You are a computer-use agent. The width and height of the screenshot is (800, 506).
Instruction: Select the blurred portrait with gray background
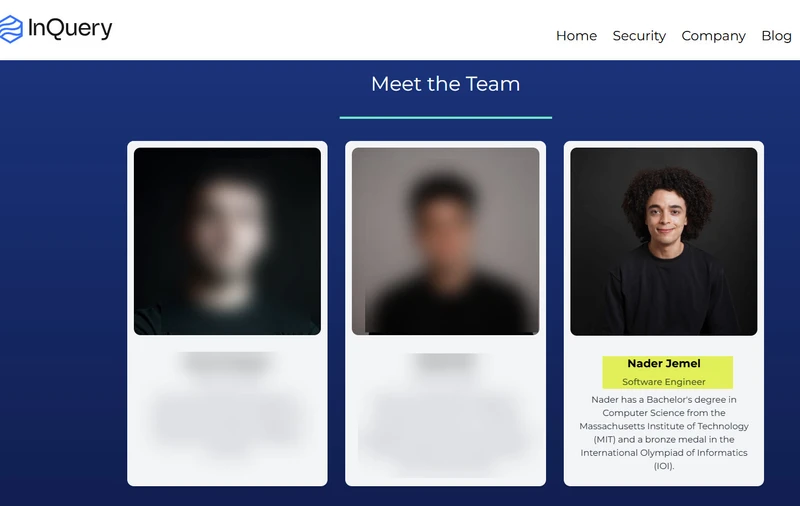[445, 241]
